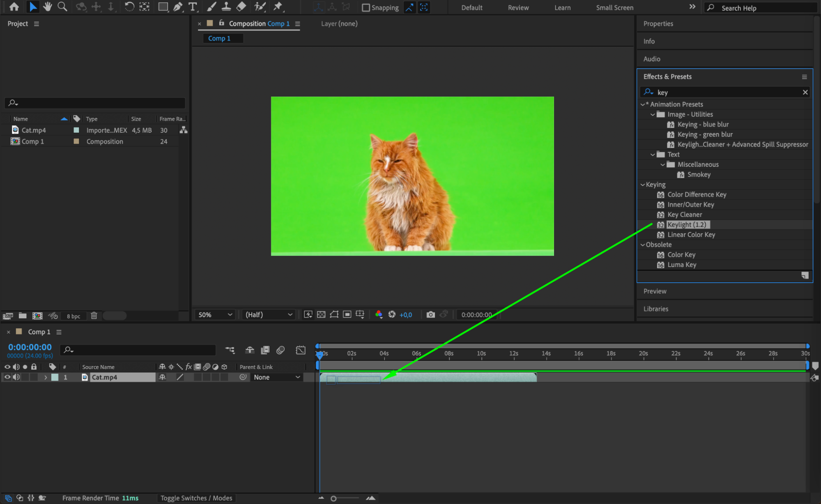Screen dimensions: 821x504
Task: Mute audio of Cat.mp4 layer
Action: click(16, 377)
